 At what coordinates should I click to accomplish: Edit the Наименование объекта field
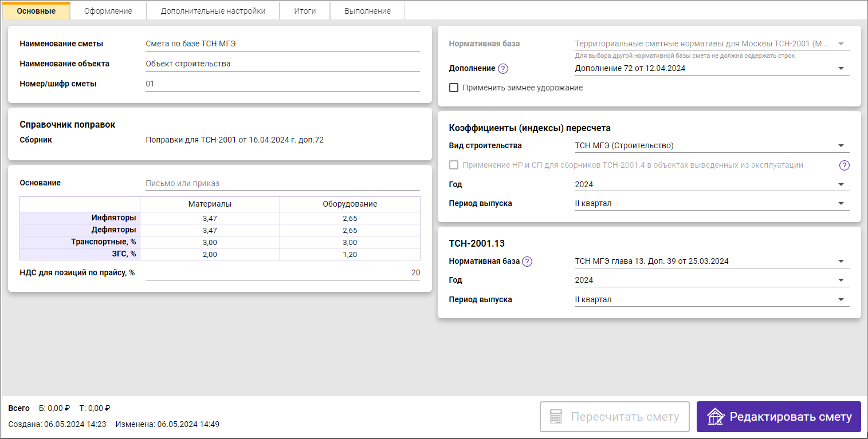282,64
